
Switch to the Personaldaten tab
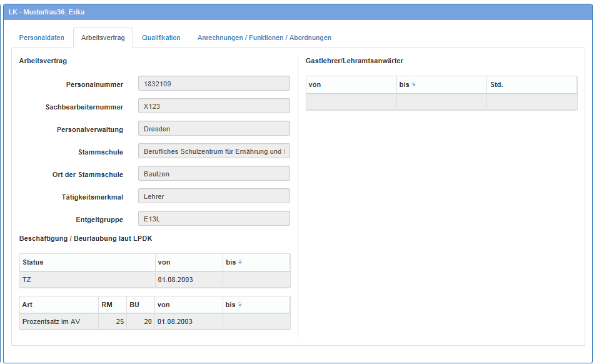point(42,38)
